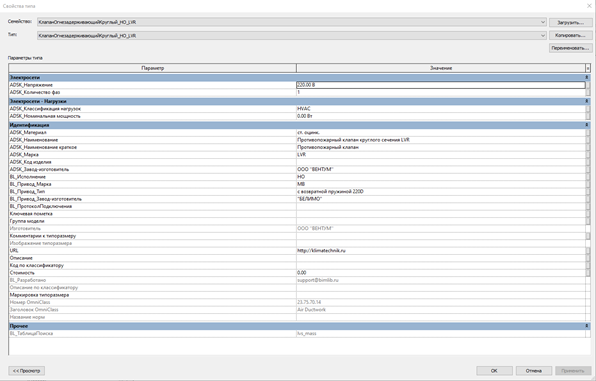Viewport: 596px width, 381px height.
Task: Select the URL value http://klimatechnik.ru
Action: [441, 251]
